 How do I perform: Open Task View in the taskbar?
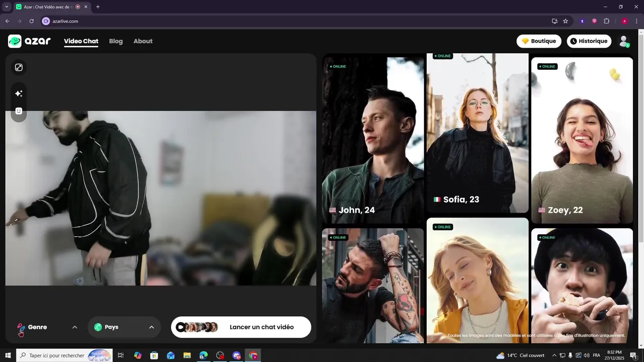pyautogui.click(x=121, y=355)
